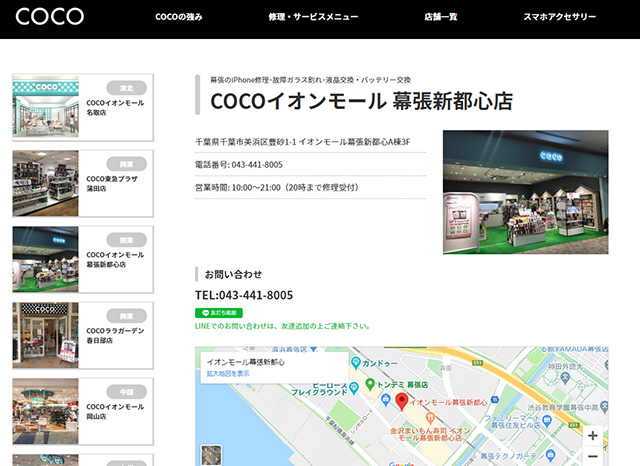Open the 修理・サービスメニュー menu
Viewport: 640px width, 466px height.
313,17
